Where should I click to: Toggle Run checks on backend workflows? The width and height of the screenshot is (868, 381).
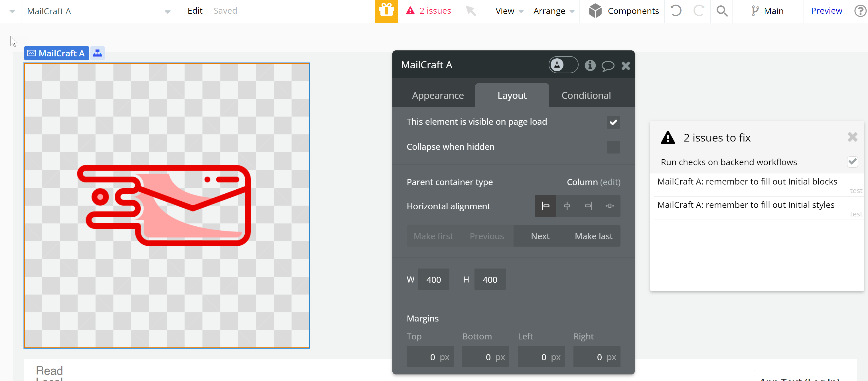tap(852, 162)
